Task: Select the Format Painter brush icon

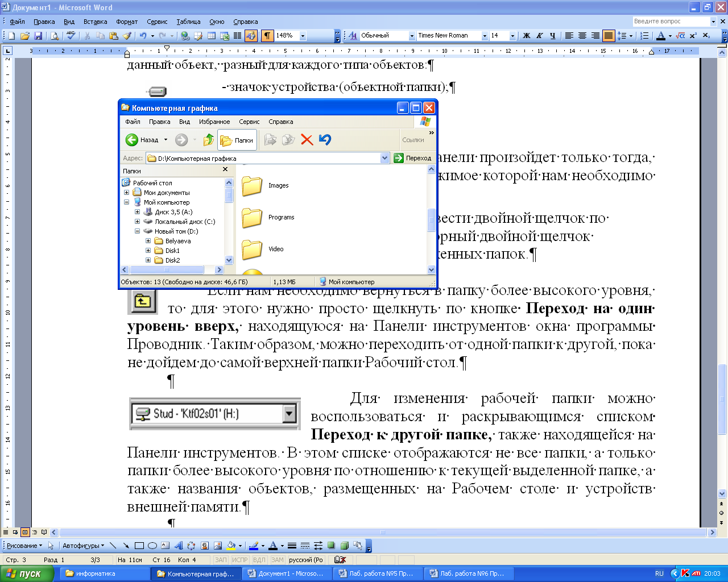Action: tap(127, 36)
